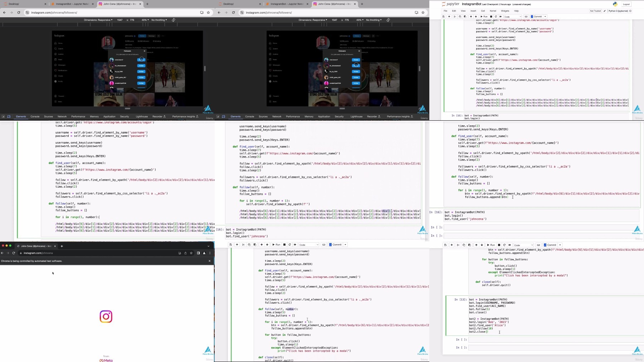644x362 pixels.
Task: Go back in the automated Chrome window
Action: point(2,253)
